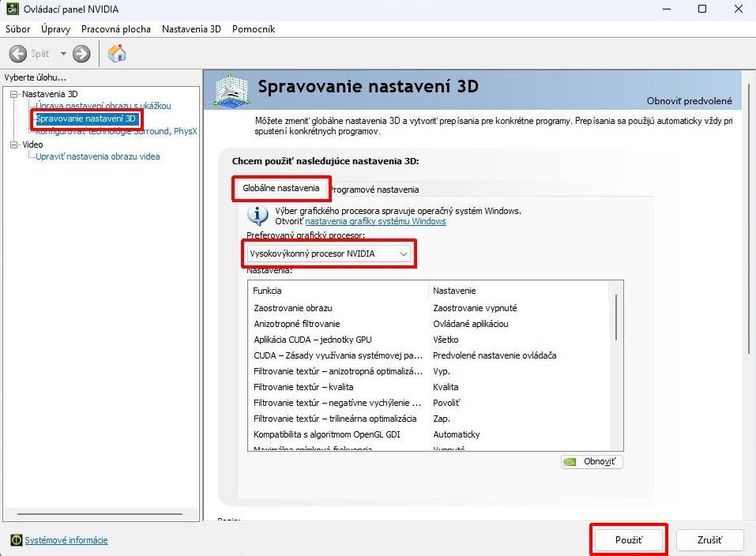Click the blue info icon near GPU message
Image resolution: width=756 pixels, height=556 pixels.
(x=258, y=215)
